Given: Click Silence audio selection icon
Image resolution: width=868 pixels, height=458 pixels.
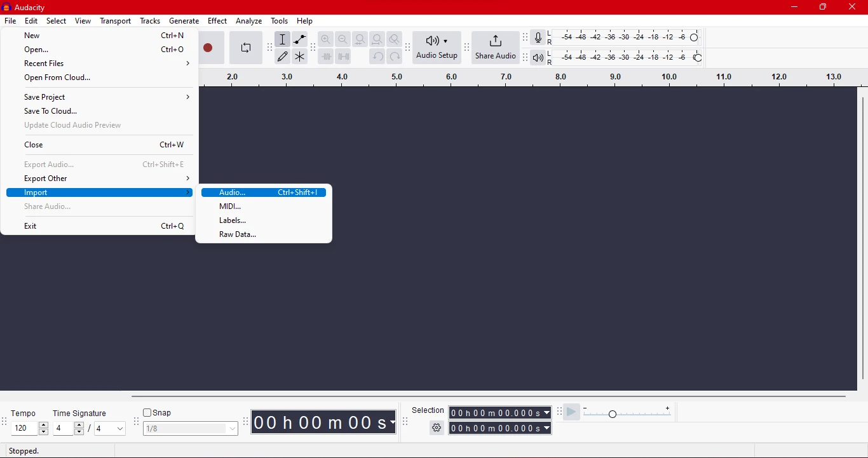Looking at the screenshot, I should 343,57.
